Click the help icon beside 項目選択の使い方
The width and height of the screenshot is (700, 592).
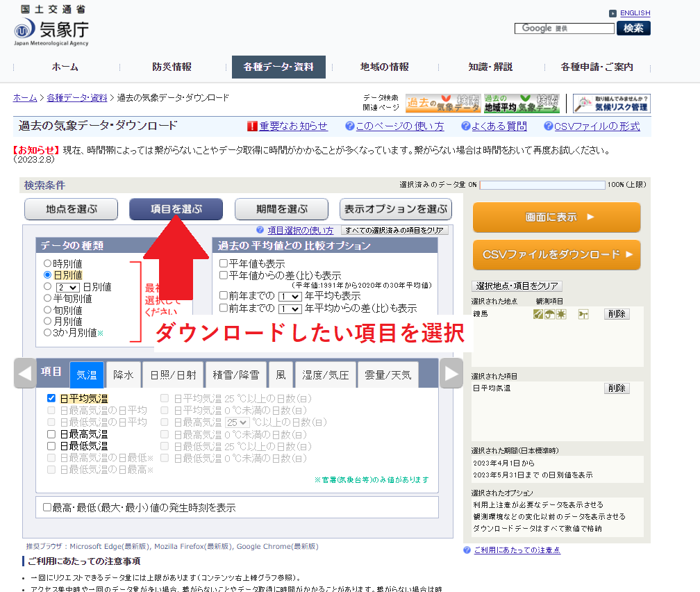pos(260,230)
